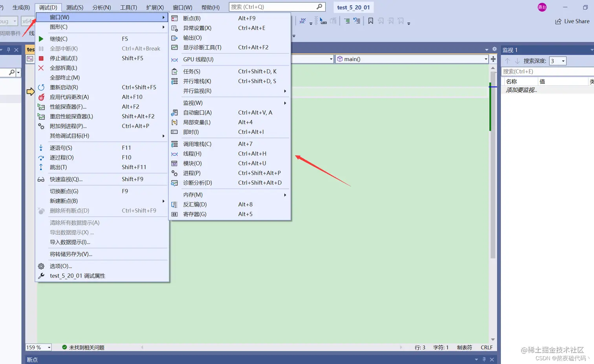Open Parallel Stacks (并行堆栈) entry
Screen dimensions: 594x364
230,81
